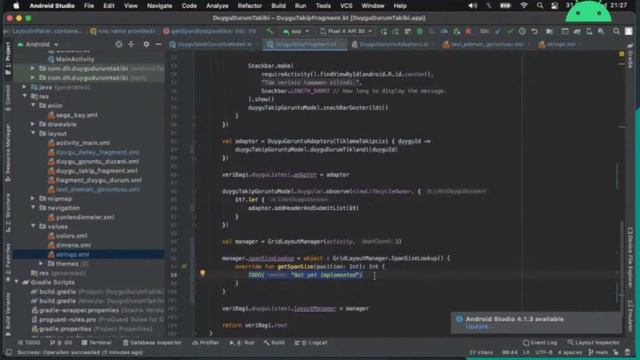The width and height of the screenshot is (640, 360).
Task: Toggle the Favorites tool window
Action: pyautogui.click(x=8, y=262)
